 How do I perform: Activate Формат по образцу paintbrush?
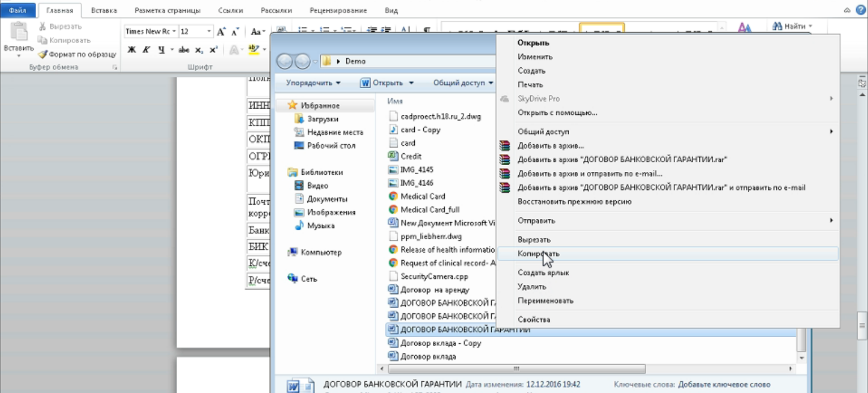pos(77,54)
